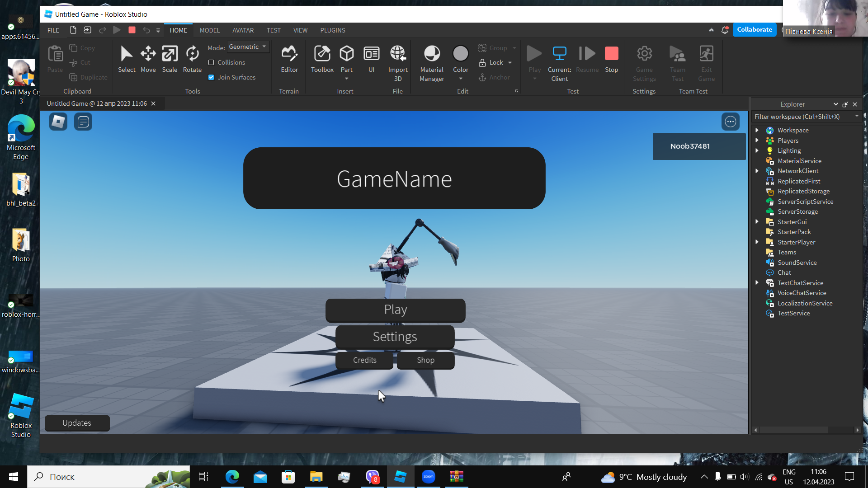Click the Credits button
The width and height of the screenshot is (868, 488).
[364, 360]
